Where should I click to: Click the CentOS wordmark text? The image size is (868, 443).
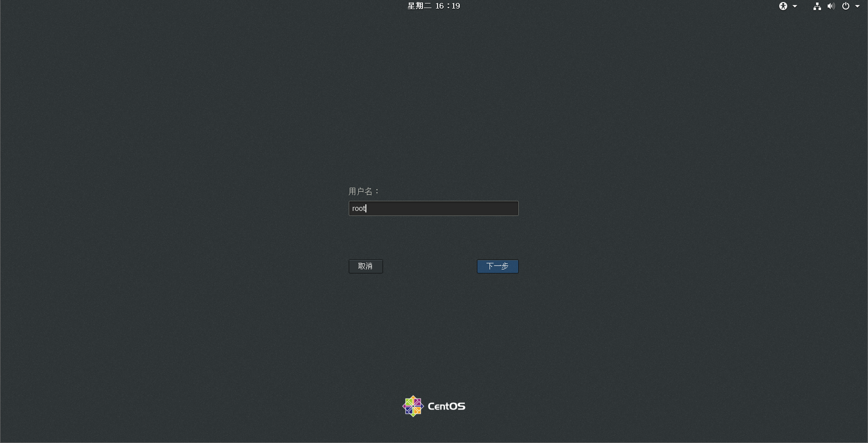pos(447,406)
